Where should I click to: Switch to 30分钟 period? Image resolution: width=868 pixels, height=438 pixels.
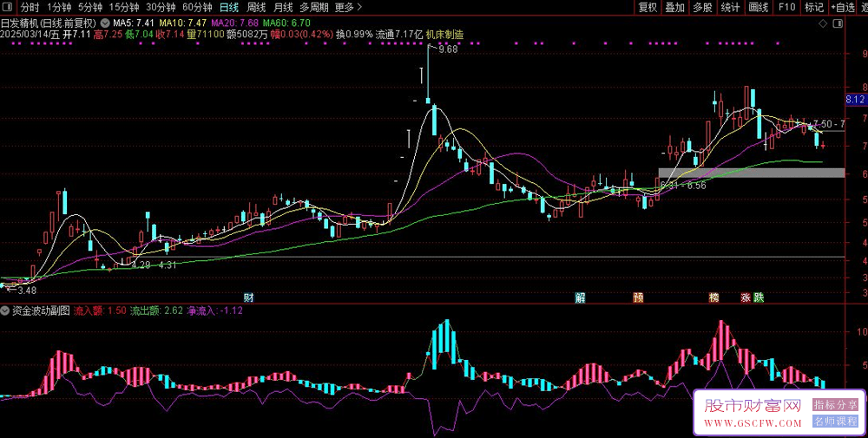click(161, 7)
